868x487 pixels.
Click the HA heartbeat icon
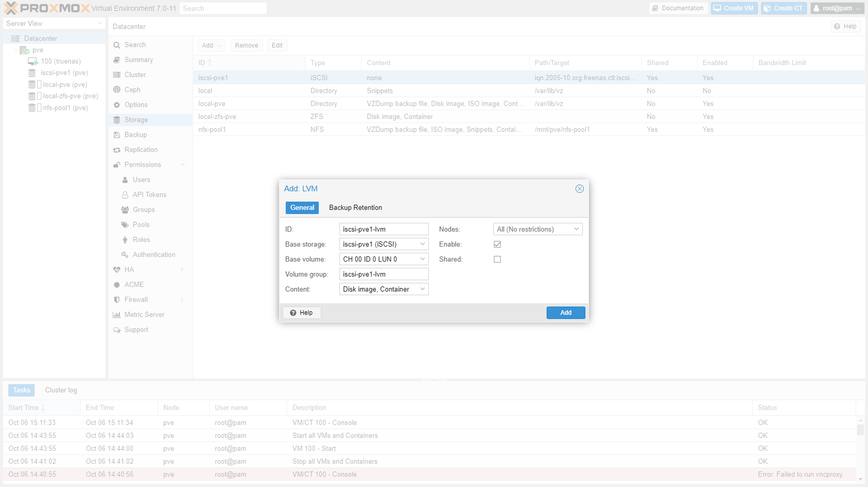coord(117,270)
